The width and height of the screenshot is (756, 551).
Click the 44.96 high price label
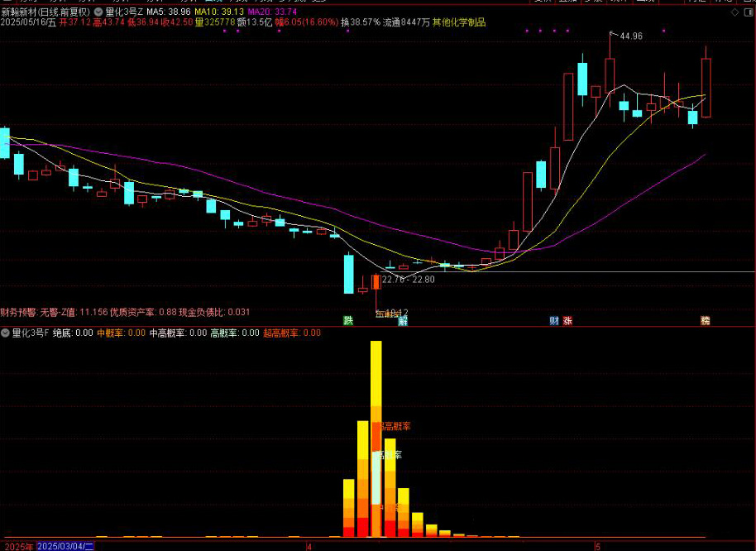[x=630, y=36]
